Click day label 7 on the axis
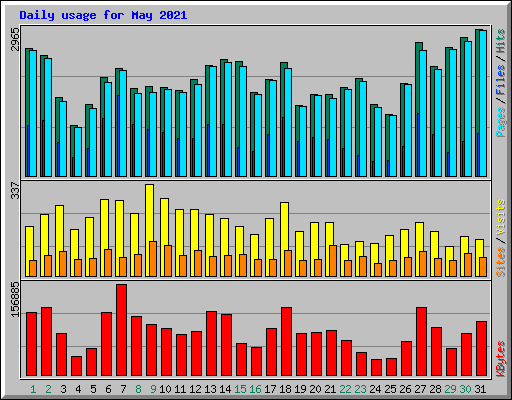 [123, 389]
